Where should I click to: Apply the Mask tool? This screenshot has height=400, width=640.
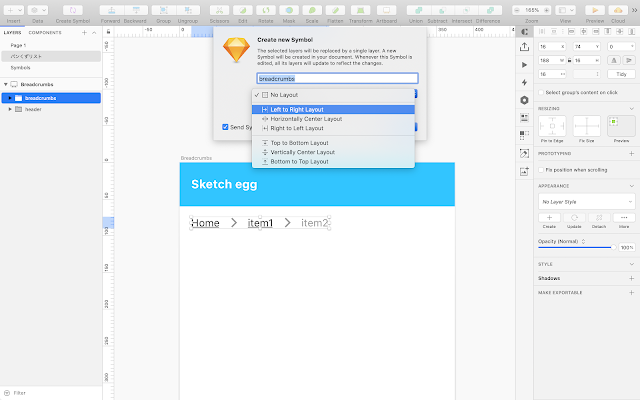(x=289, y=10)
